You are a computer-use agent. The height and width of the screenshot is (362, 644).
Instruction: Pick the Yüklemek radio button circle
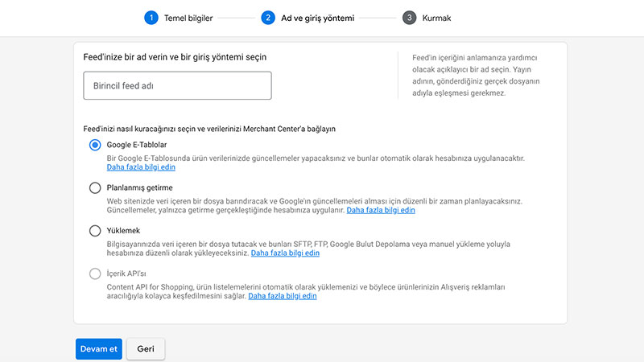[x=95, y=231]
